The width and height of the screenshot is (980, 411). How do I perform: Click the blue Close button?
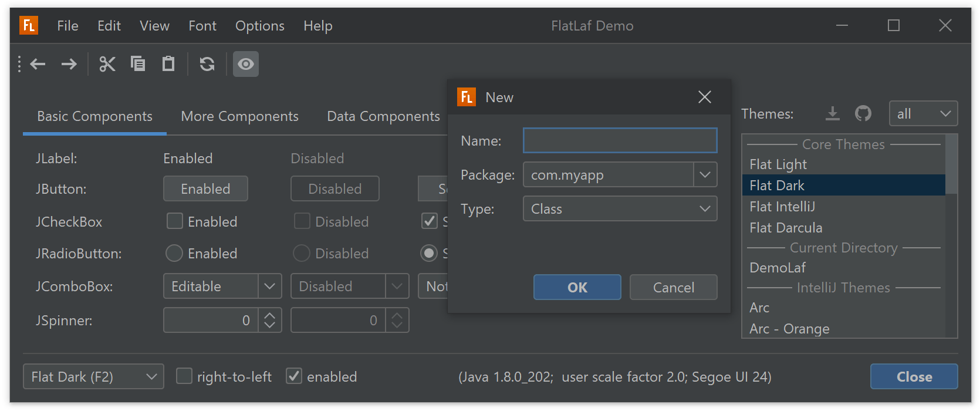click(x=914, y=376)
